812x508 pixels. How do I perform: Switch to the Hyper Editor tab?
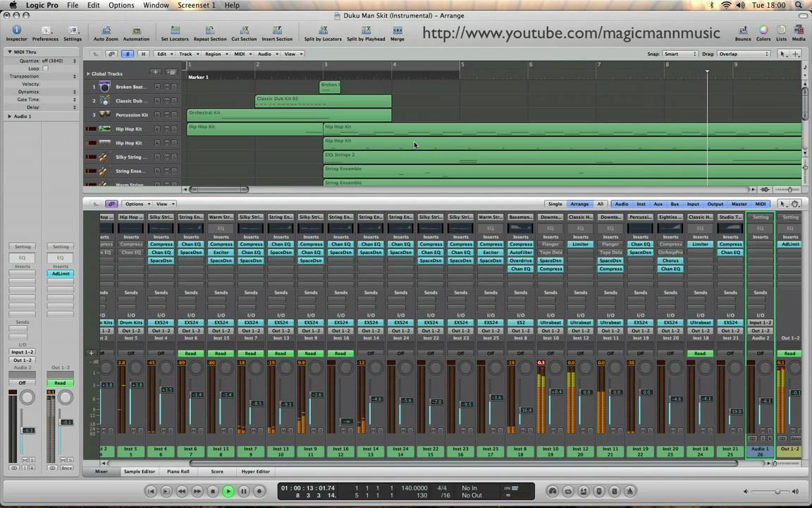(x=255, y=472)
